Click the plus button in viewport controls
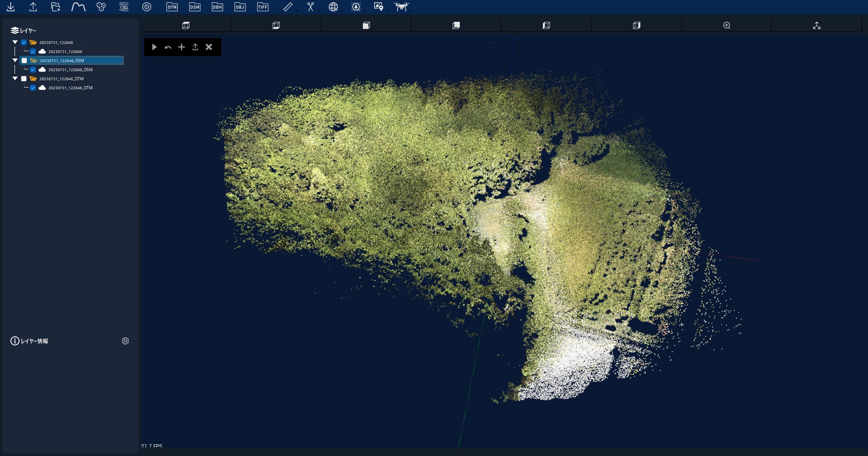 [x=181, y=47]
